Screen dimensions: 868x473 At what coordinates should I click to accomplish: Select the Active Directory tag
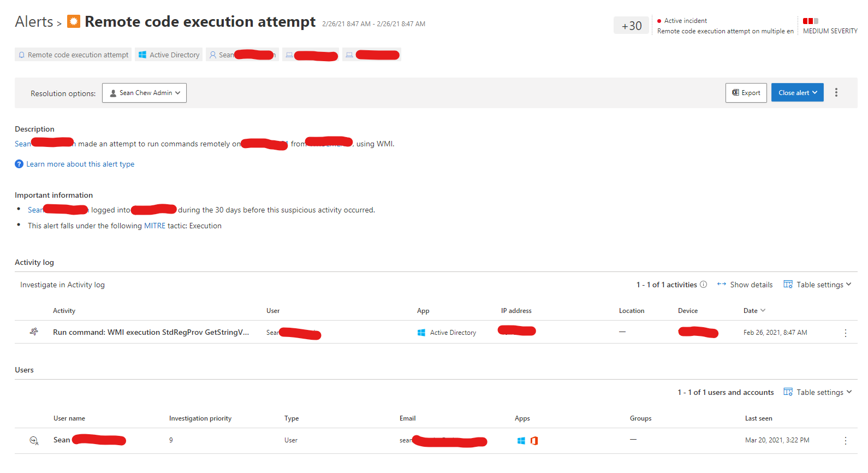pos(169,55)
